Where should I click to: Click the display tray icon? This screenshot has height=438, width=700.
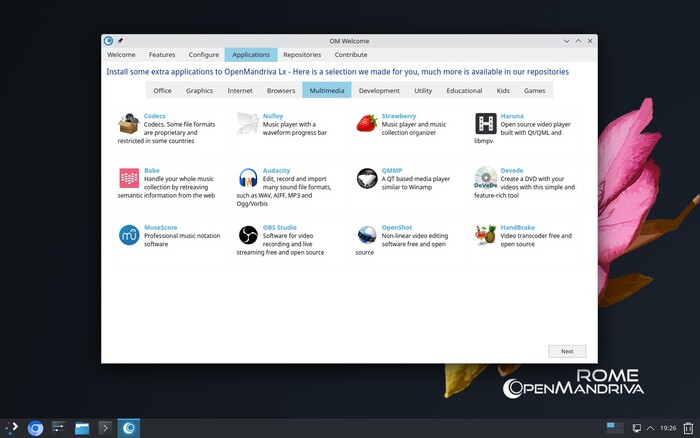[x=637, y=428]
